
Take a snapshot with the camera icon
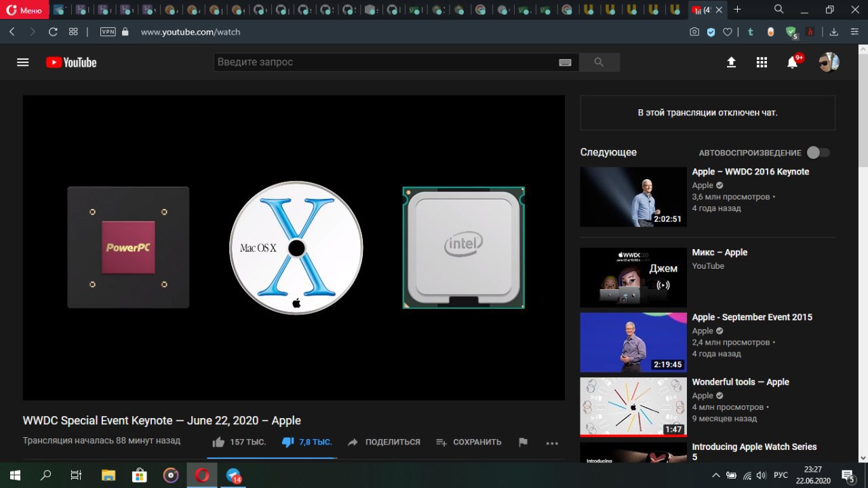694,32
